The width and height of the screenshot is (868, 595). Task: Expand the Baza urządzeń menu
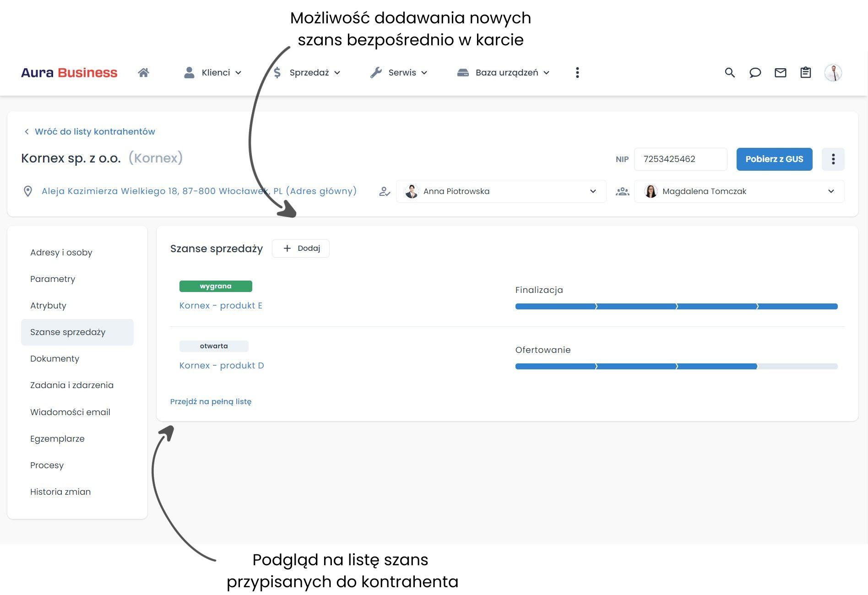[503, 72]
